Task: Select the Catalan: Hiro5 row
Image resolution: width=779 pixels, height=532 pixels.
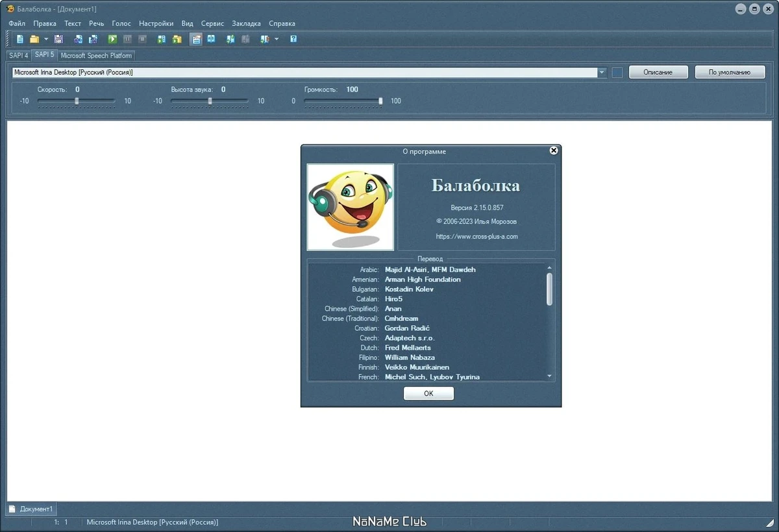Action: click(427, 298)
